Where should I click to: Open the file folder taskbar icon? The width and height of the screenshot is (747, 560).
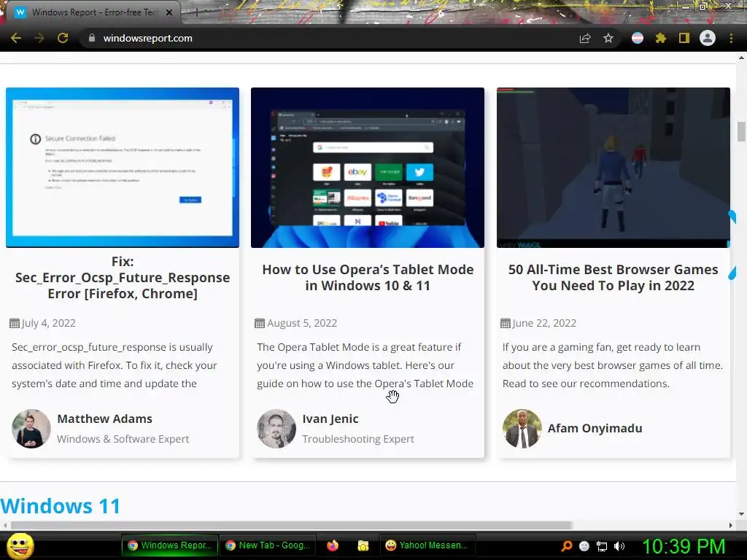pyautogui.click(x=363, y=545)
